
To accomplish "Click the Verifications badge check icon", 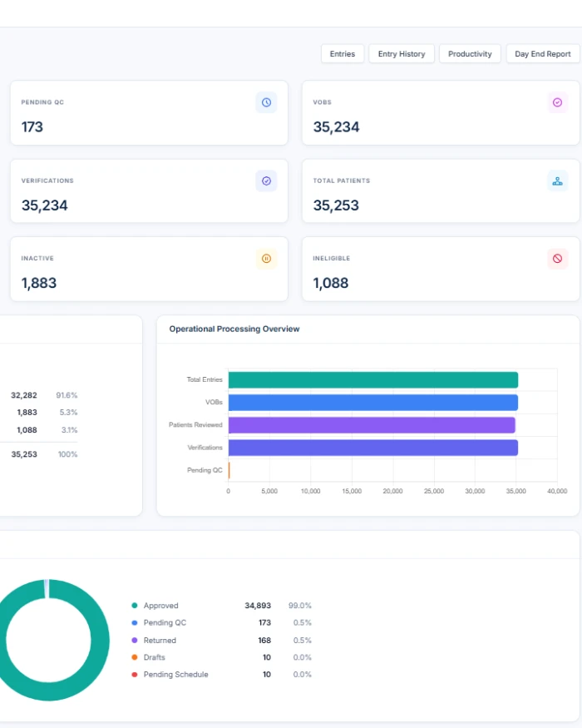I will pyautogui.click(x=266, y=181).
